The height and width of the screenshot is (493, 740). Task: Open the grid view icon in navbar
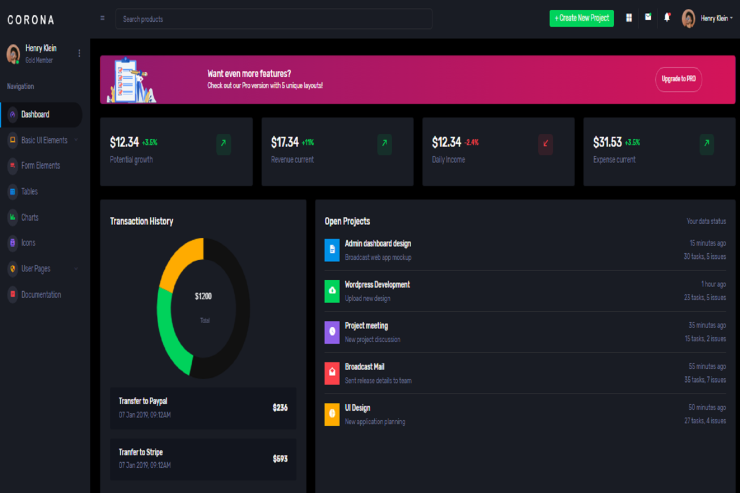(x=629, y=18)
